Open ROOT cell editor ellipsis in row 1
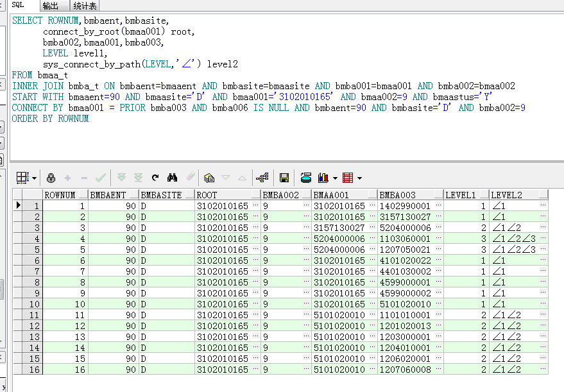Viewport: 564px width, 392px height. pyautogui.click(x=256, y=205)
